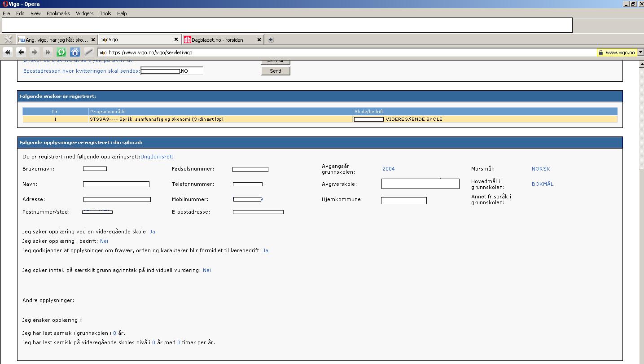
Task: Click the Hjemkommune label
Action: (x=342, y=199)
